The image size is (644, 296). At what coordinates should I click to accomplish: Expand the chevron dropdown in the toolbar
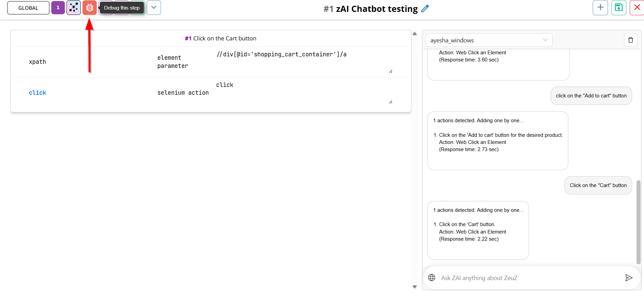click(154, 8)
